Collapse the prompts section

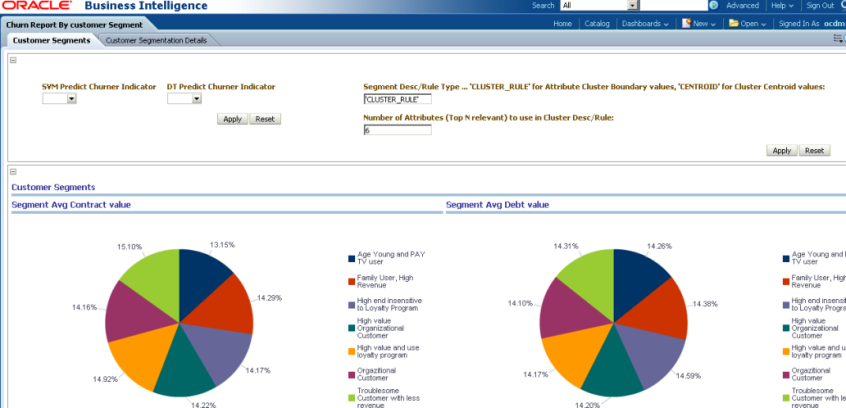point(13,60)
